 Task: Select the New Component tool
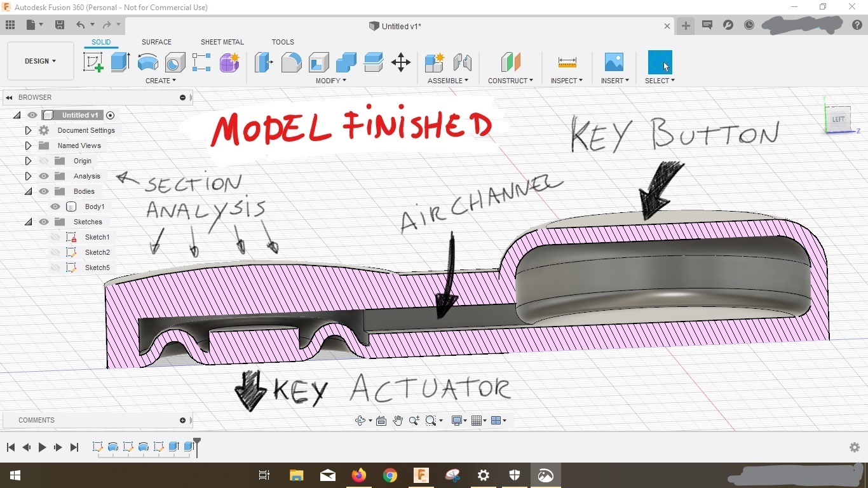pos(435,62)
